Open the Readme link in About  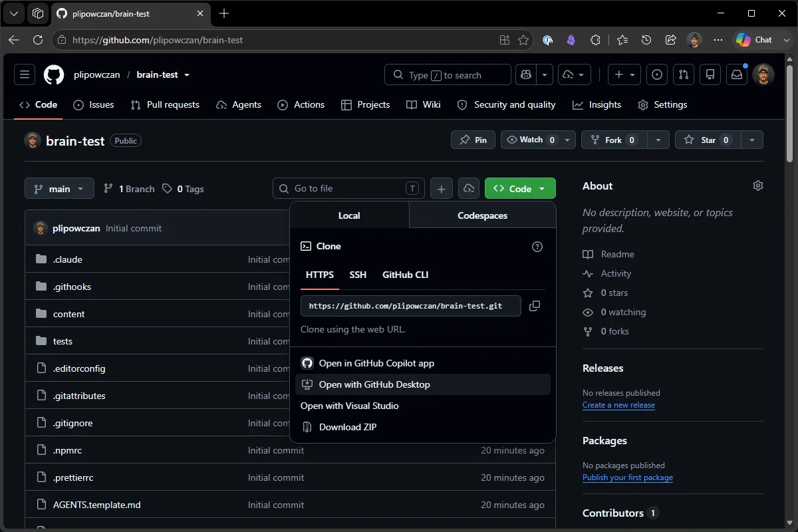[x=608, y=254]
